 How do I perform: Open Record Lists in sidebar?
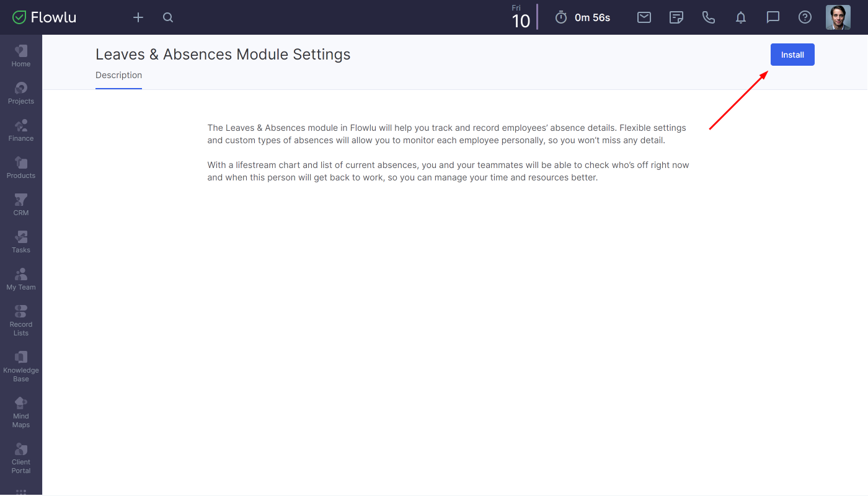[21, 321]
